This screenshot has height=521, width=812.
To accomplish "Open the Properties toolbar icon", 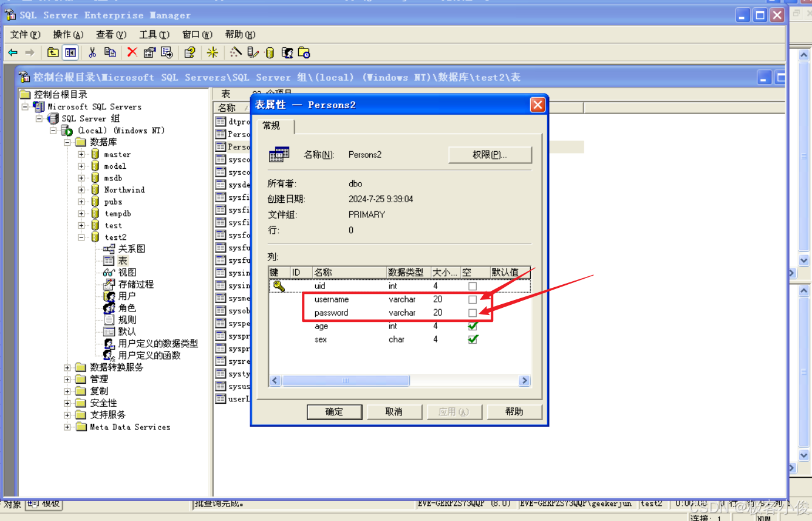I will (x=149, y=53).
